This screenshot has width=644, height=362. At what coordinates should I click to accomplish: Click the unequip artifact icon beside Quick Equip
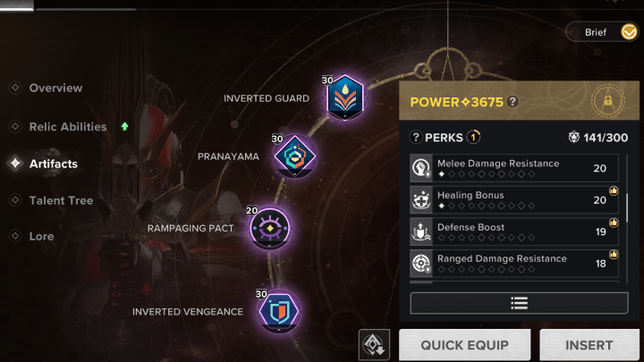click(x=374, y=345)
